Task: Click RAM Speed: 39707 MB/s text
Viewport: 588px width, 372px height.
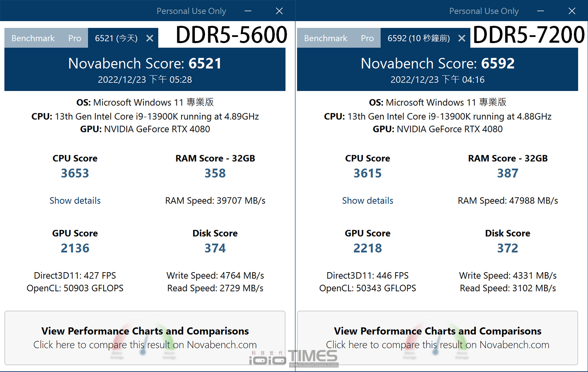Action: (x=215, y=200)
